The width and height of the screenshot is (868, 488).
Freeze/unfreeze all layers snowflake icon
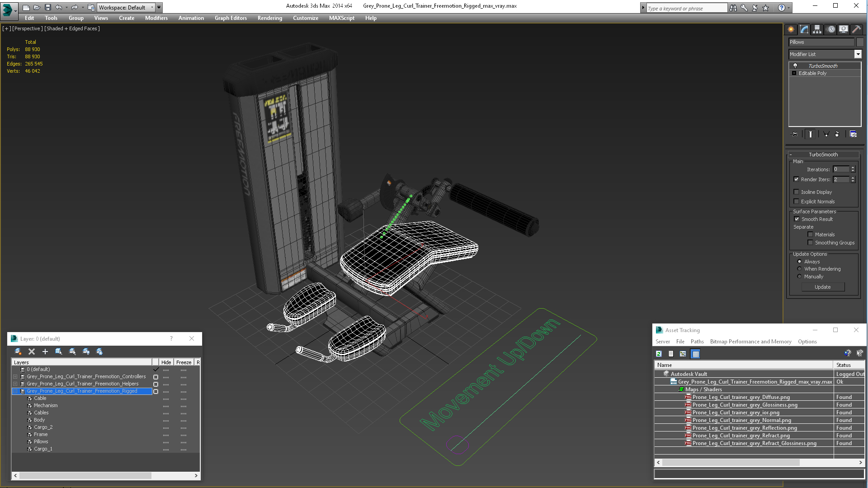click(x=99, y=352)
